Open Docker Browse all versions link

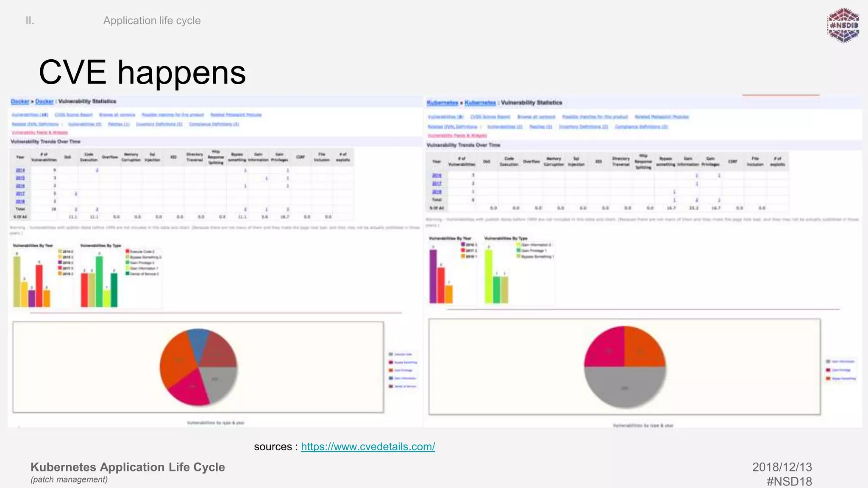click(117, 115)
